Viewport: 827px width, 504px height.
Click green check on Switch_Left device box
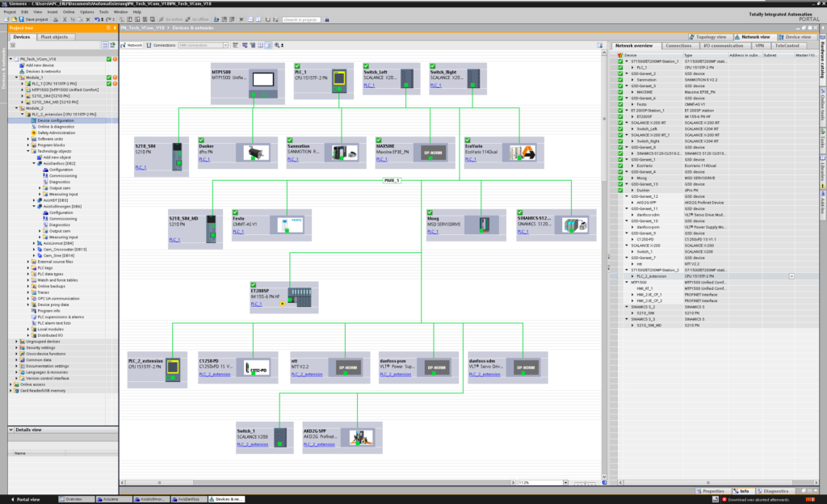click(x=367, y=65)
